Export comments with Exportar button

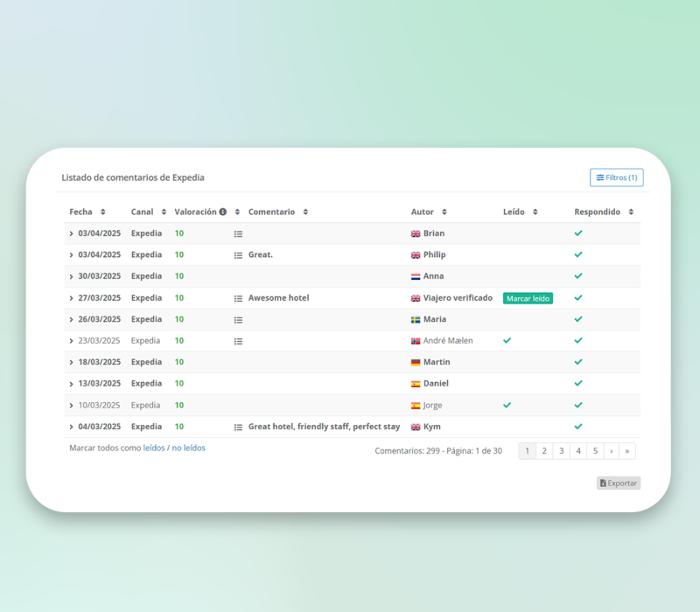click(x=619, y=483)
